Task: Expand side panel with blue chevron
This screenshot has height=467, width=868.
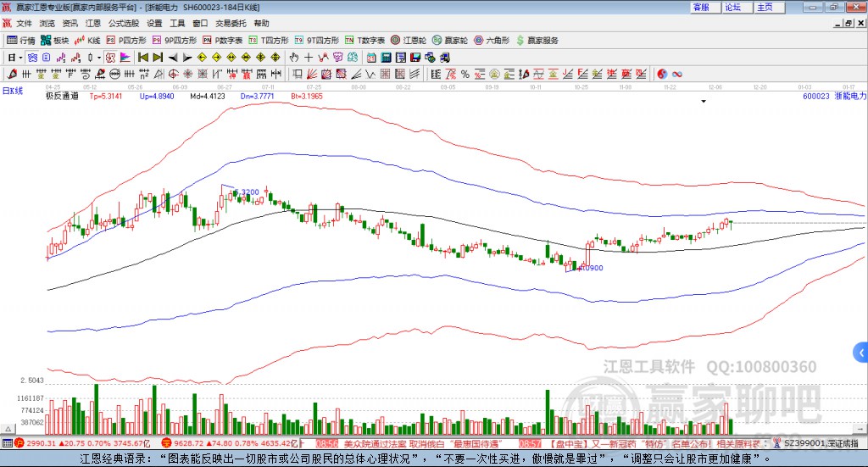Action: [x=861, y=353]
